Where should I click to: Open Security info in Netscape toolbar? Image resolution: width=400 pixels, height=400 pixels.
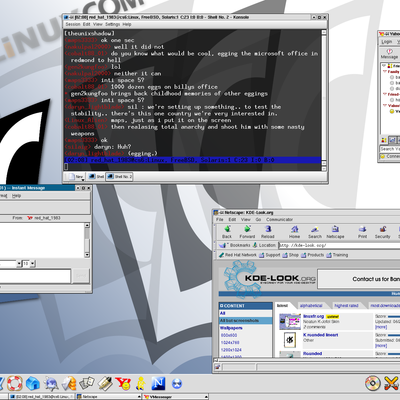point(382,232)
